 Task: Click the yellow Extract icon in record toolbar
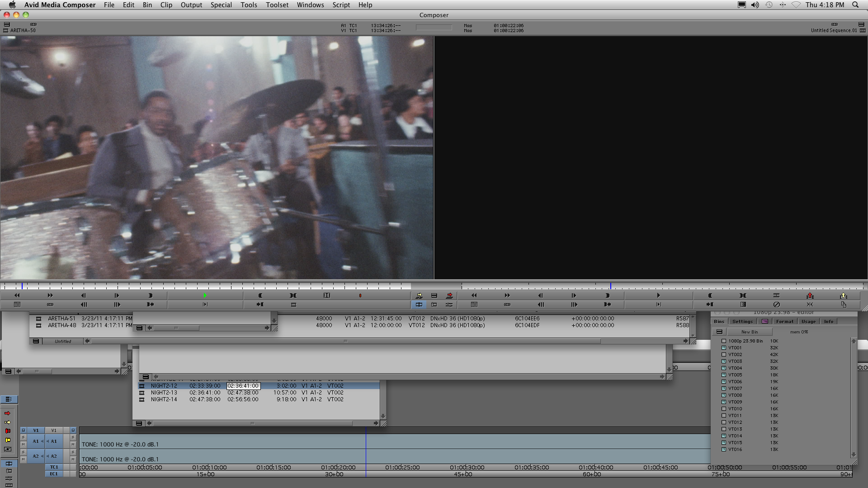[843, 296]
